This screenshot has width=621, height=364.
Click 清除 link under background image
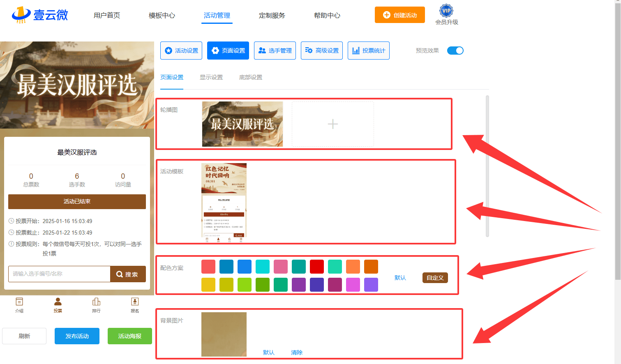pyautogui.click(x=296, y=352)
